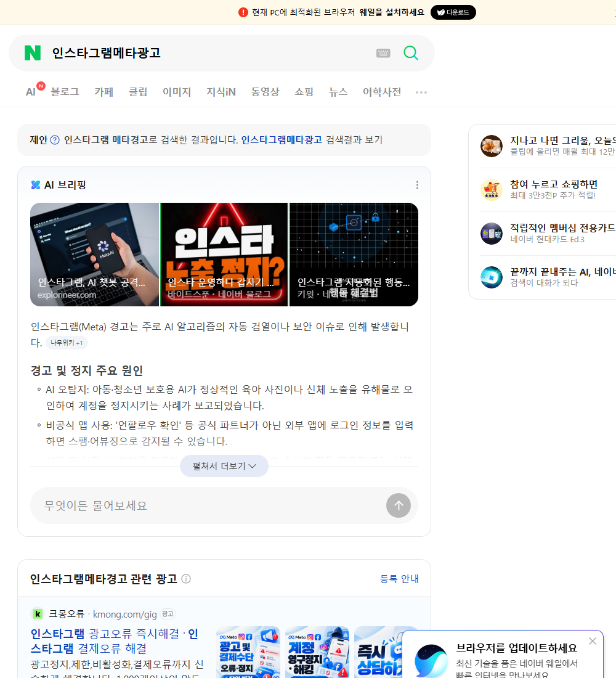Click the 지나고 나면 그리울 promo icon
The width and height of the screenshot is (616, 678).
[x=492, y=145]
